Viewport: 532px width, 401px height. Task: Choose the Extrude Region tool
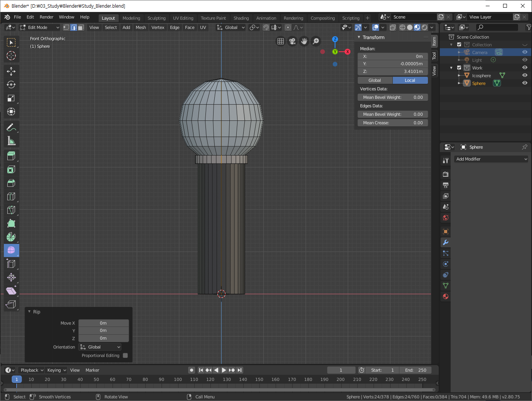11,156
